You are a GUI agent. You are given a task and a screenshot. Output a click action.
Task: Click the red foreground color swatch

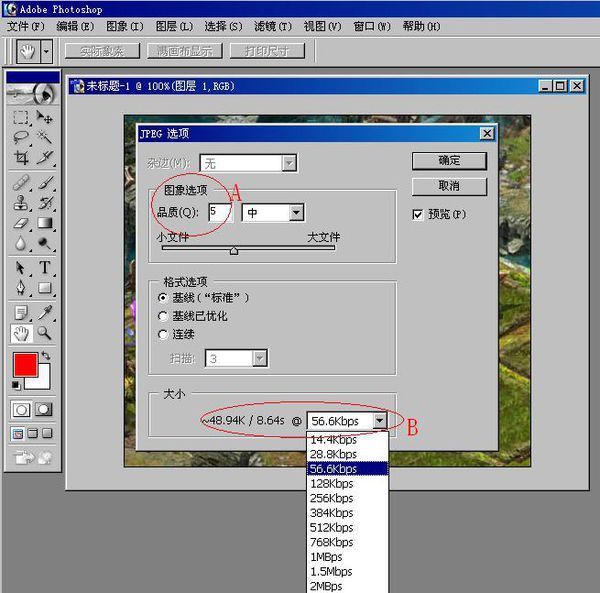pos(25,365)
